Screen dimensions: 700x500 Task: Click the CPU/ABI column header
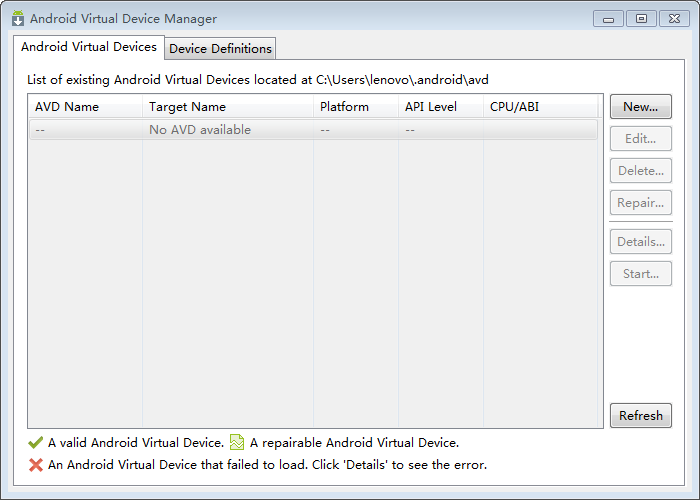[541, 107]
